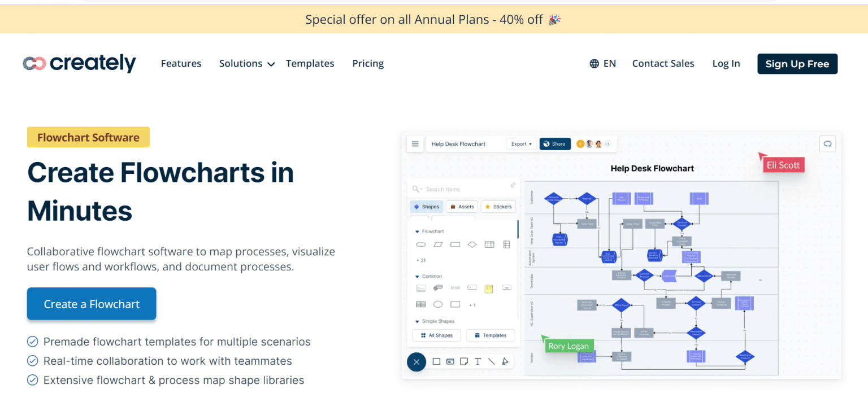This screenshot has width=868, height=411.
Task: Click the pin icon on the shapes panel
Action: point(513,185)
